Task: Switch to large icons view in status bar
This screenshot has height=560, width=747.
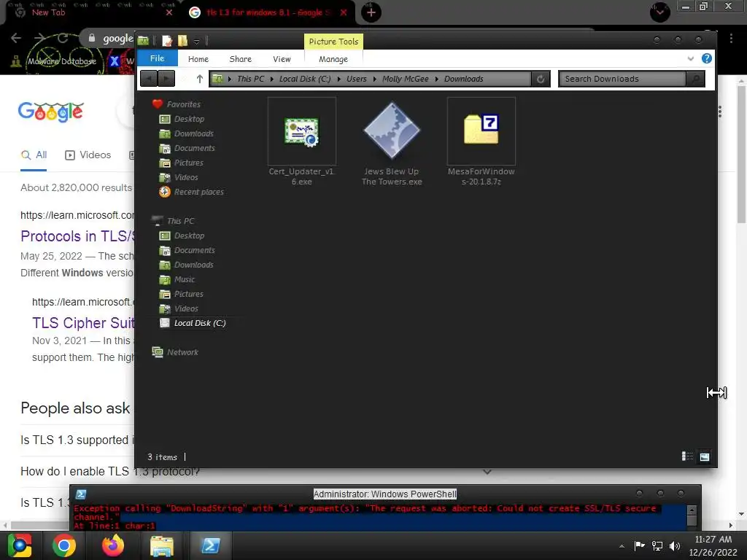Action: (704, 456)
